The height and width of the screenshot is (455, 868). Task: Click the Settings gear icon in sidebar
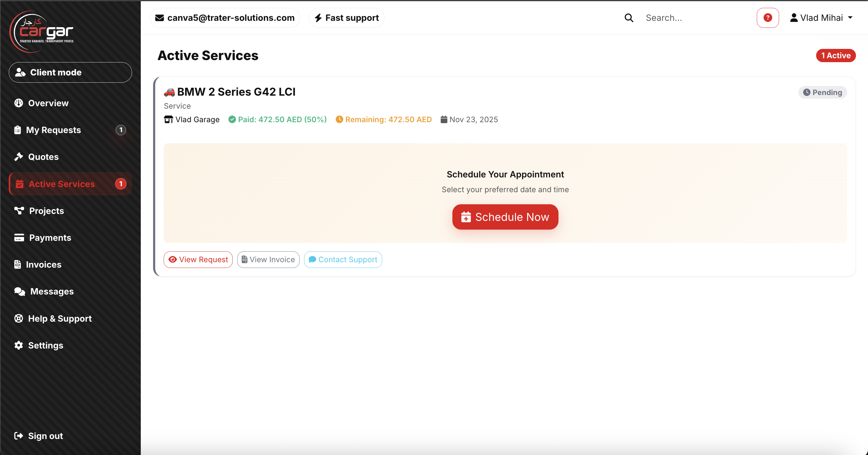point(19,345)
